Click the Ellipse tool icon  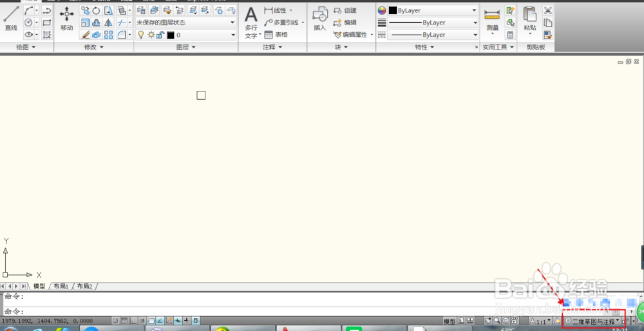29,35
